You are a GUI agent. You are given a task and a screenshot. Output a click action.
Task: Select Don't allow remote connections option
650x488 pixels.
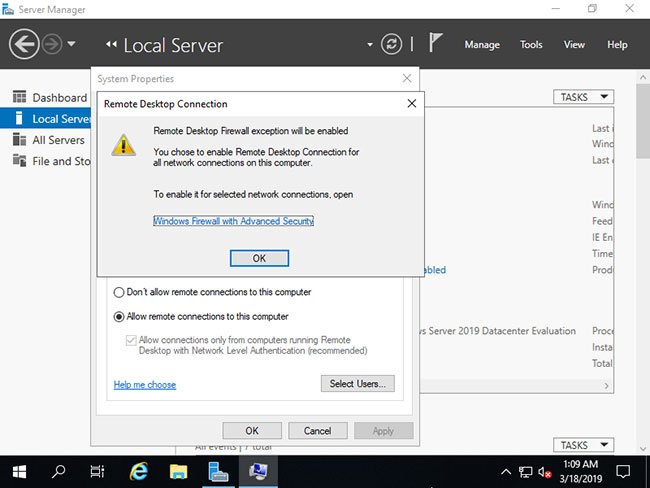coord(212,292)
